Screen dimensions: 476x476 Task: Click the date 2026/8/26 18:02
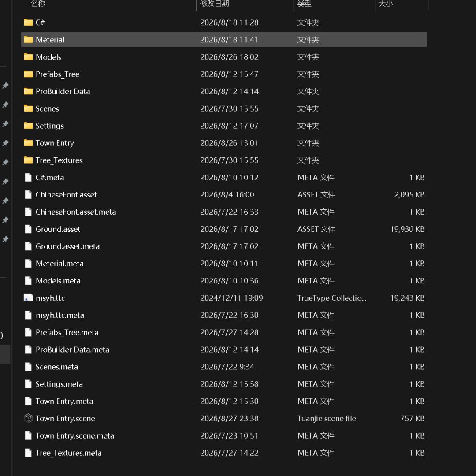[x=230, y=57]
